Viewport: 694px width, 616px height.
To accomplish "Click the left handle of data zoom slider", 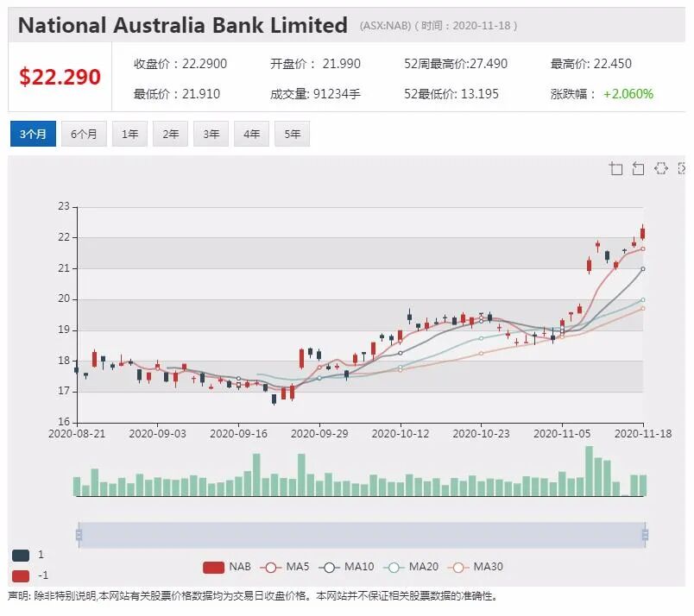I will coord(79,535).
